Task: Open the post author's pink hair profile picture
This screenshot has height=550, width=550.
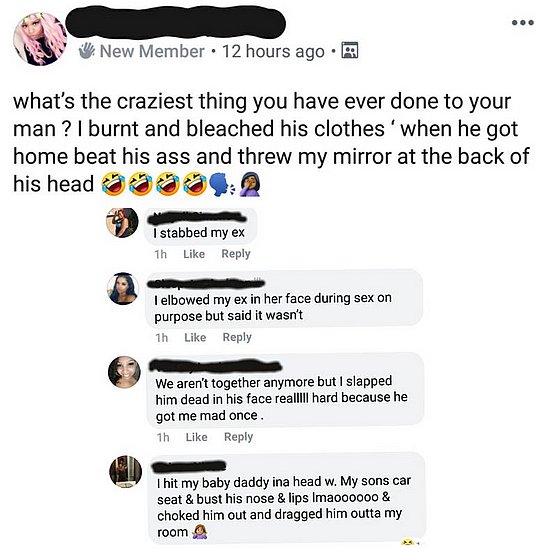Action: point(40,39)
